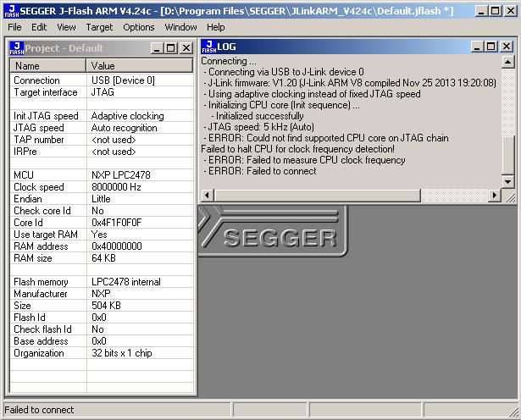Select the Use target RAM row label
This screenshot has width=521, height=420.
coord(46,235)
